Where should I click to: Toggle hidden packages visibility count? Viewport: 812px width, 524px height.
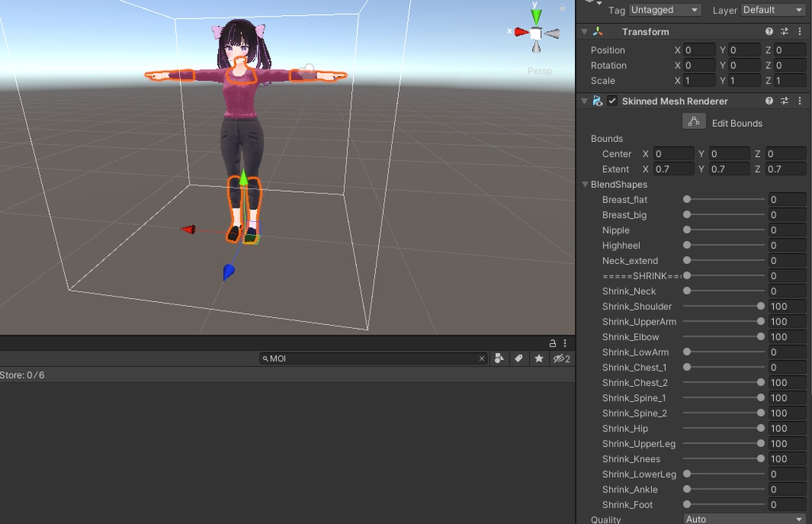tap(562, 358)
